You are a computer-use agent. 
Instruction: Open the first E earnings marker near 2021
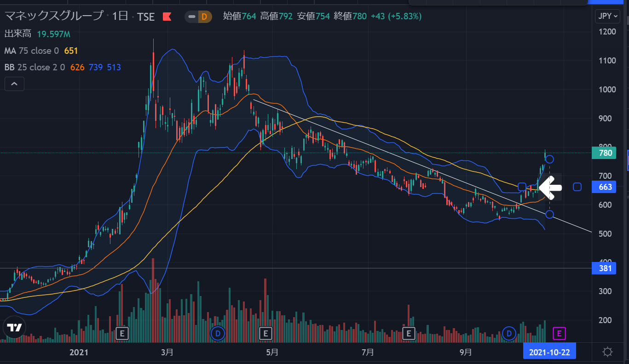122,333
